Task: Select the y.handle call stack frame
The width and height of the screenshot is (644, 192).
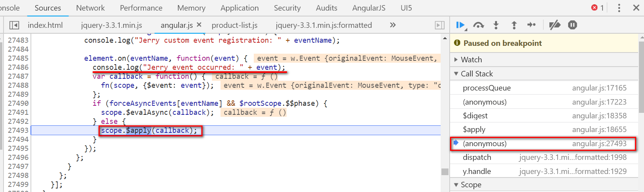Action: 544,171
